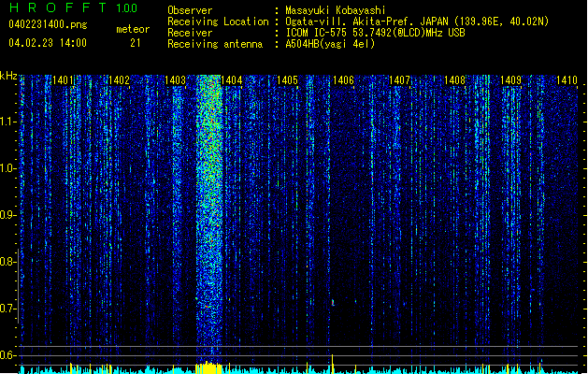Click the 1405 time marker
Screen dimensions: 588x374
coord(287,79)
